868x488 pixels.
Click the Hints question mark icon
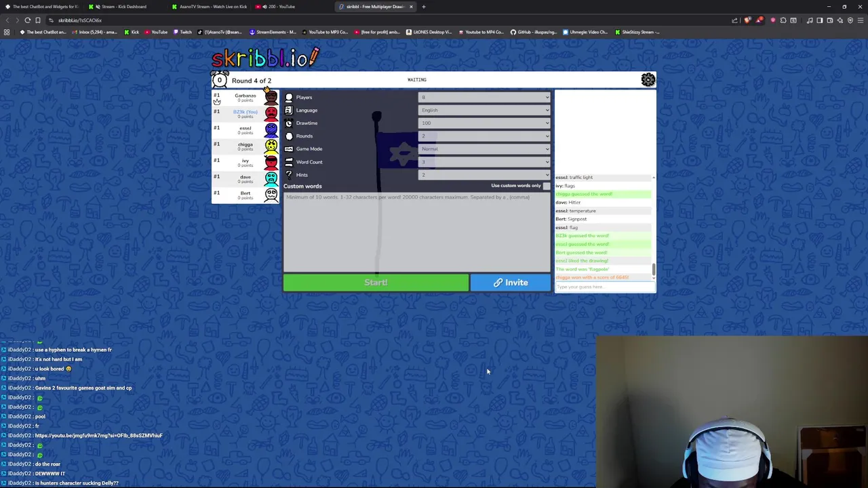pos(289,175)
